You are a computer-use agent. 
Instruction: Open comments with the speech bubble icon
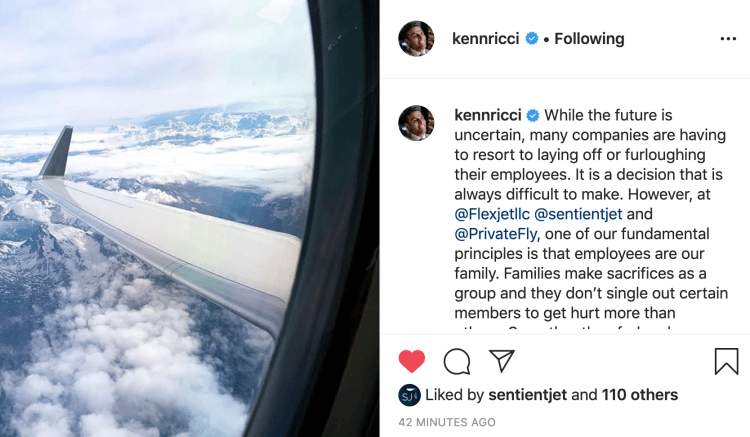pyautogui.click(x=457, y=361)
